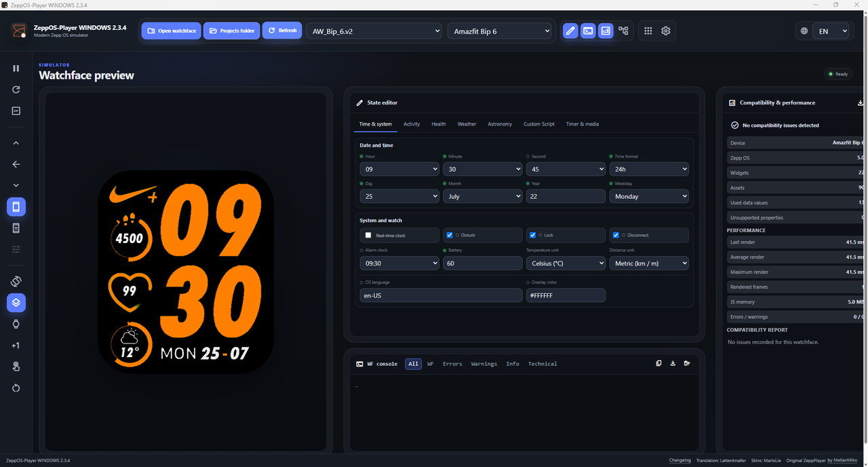Open the Second dropdown showing 45
The image size is (868, 467).
[566, 169]
